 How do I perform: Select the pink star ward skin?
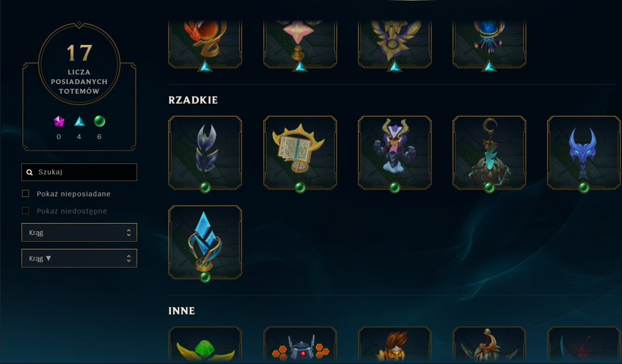coord(300,43)
